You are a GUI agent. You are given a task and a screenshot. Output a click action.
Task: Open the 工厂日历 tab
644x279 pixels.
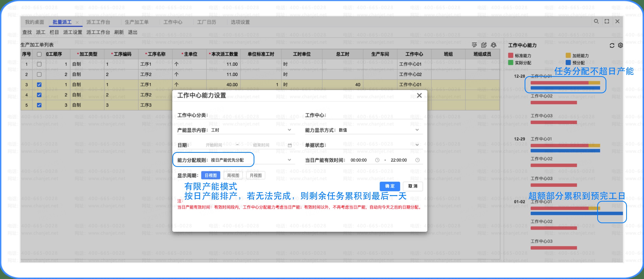click(x=207, y=22)
